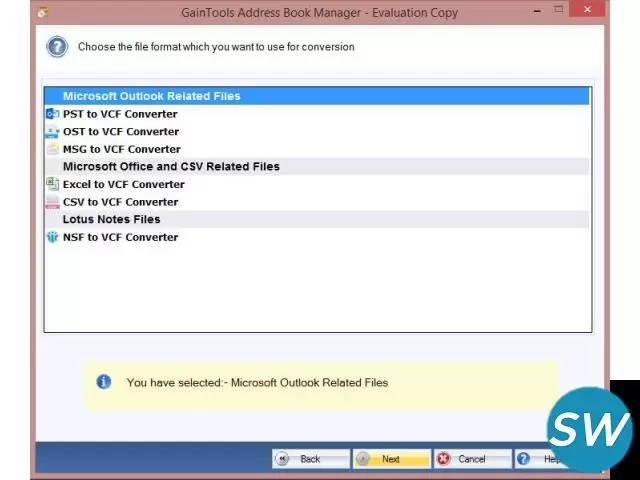
Task: Select the Microsoft Outlook Related Files header
Action: point(151,97)
